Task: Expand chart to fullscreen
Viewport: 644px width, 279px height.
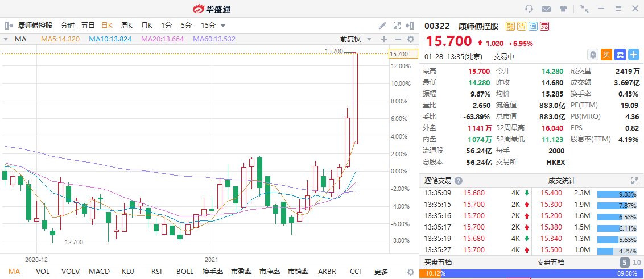Action: pos(397,26)
